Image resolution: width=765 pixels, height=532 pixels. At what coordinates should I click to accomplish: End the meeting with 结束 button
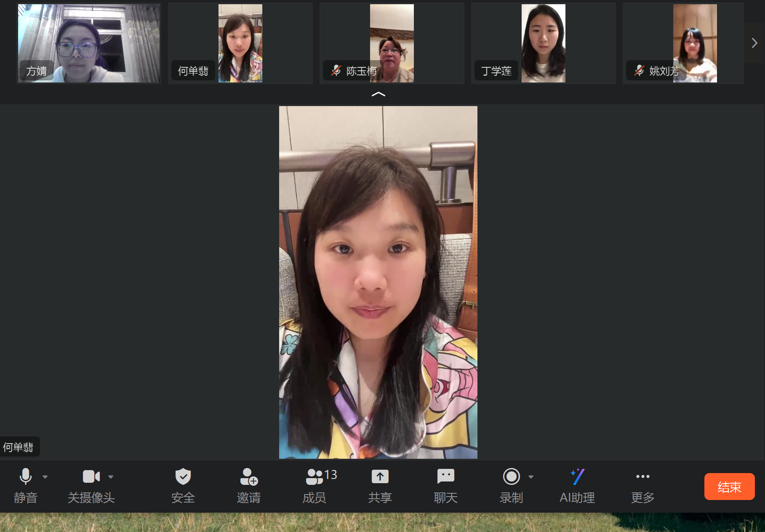729,487
